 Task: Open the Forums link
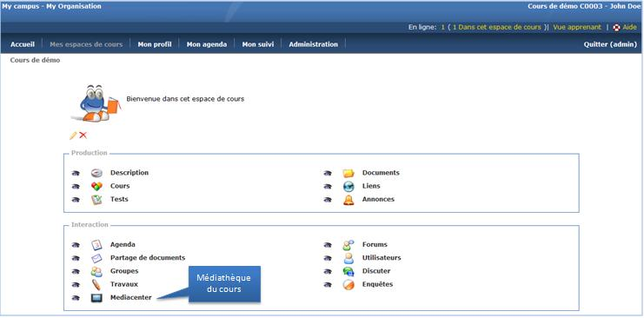click(x=375, y=244)
